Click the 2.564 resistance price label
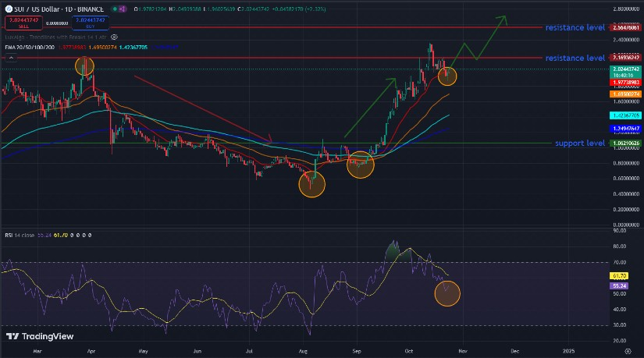 625,27
